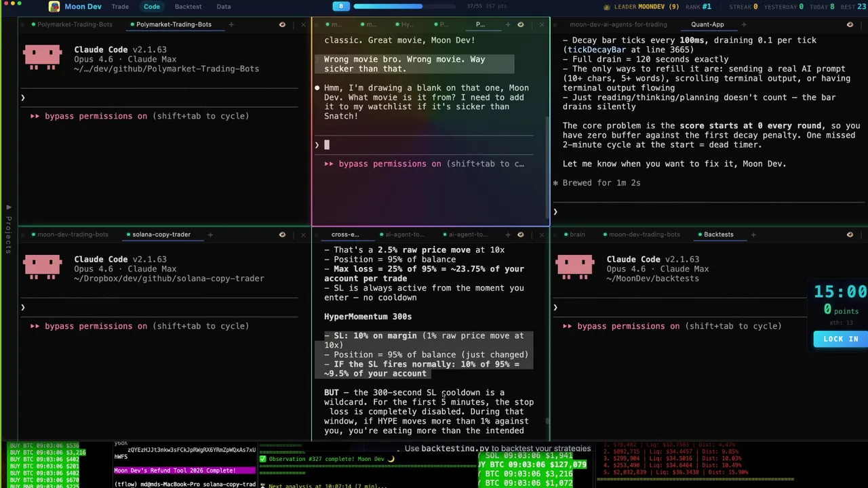
Task: Click the STREAK 0 counter
Action: [743, 7]
